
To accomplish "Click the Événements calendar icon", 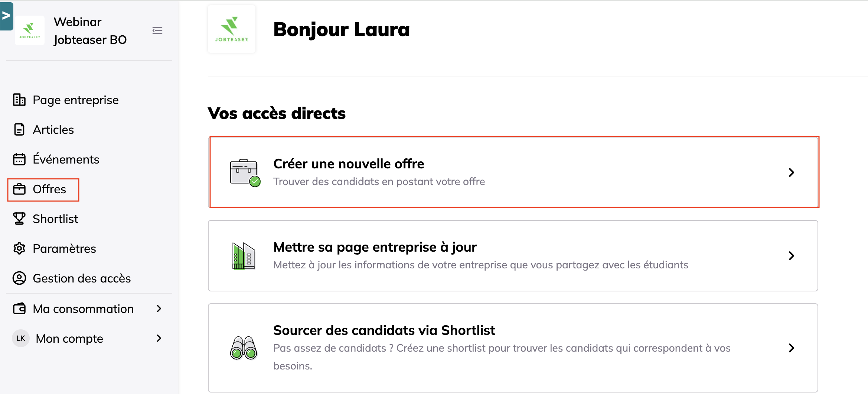I will tap(19, 159).
